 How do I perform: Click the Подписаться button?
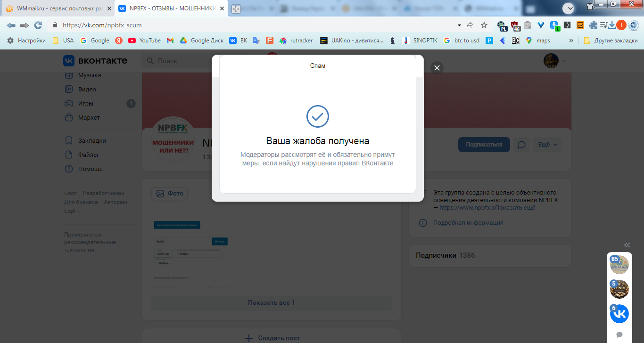click(484, 145)
